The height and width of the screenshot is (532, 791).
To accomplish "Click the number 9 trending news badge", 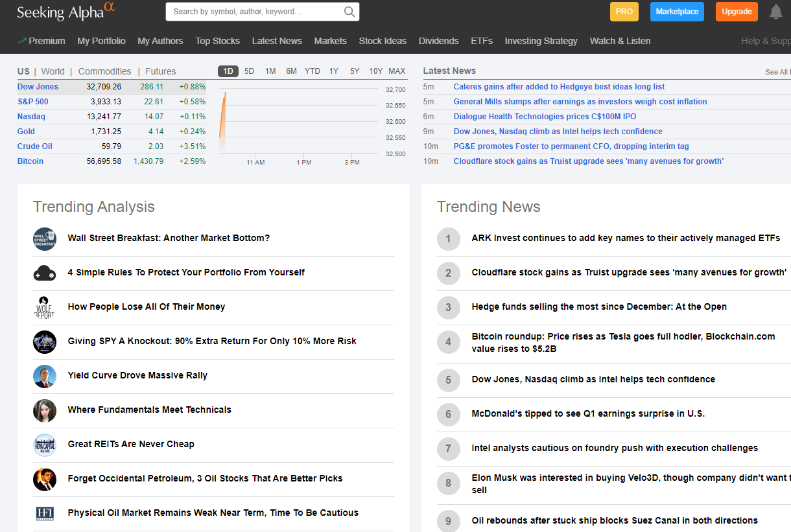I will point(448,521).
